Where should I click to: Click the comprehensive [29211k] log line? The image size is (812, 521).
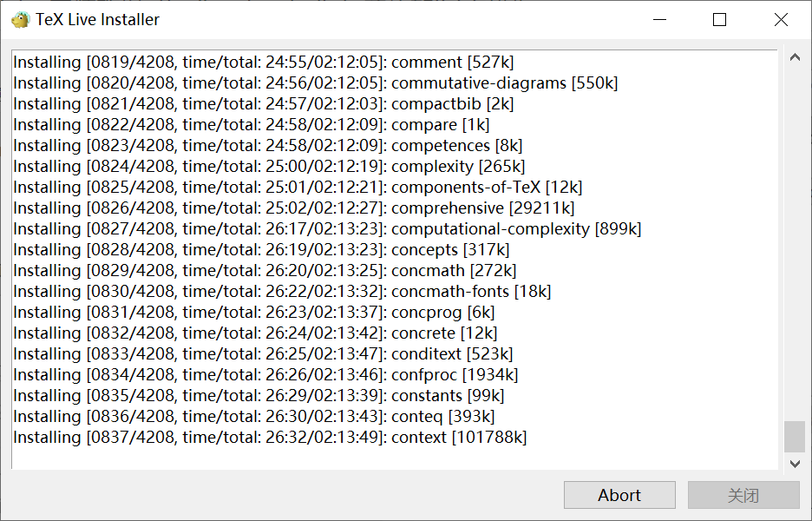pos(294,208)
